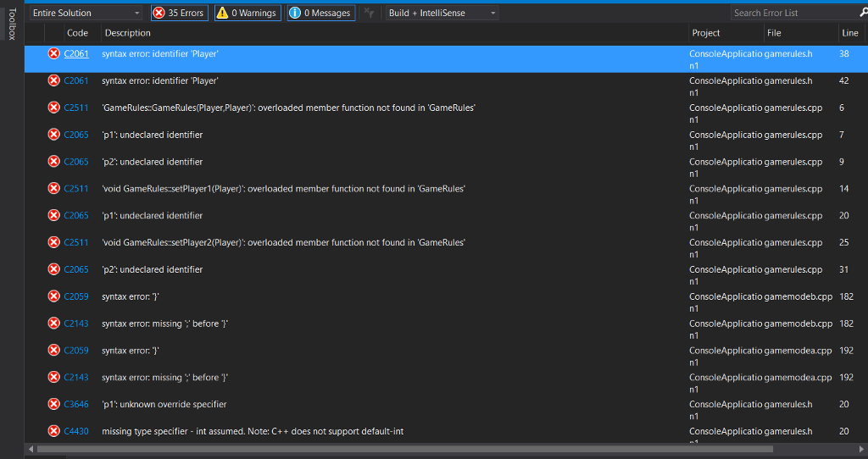This screenshot has width=868, height=459.
Task: Sort by the Code column header
Action: [77, 33]
